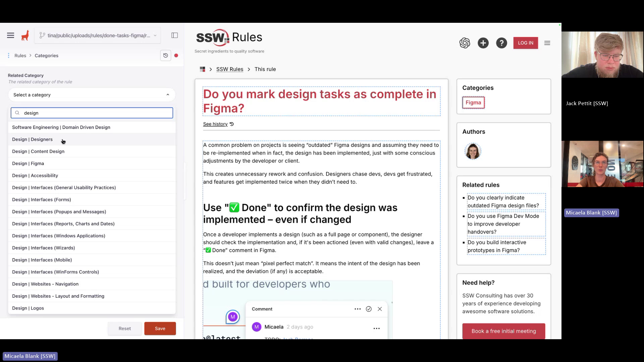Click the author avatar photo
Viewport: 644px width, 362px height.
coord(473,151)
